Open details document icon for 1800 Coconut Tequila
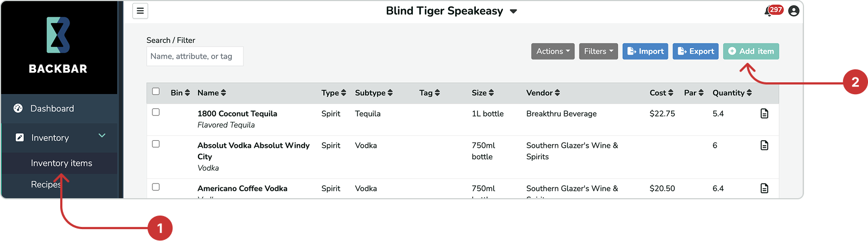The height and width of the screenshot is (241, 868). (x=764, y=113)
